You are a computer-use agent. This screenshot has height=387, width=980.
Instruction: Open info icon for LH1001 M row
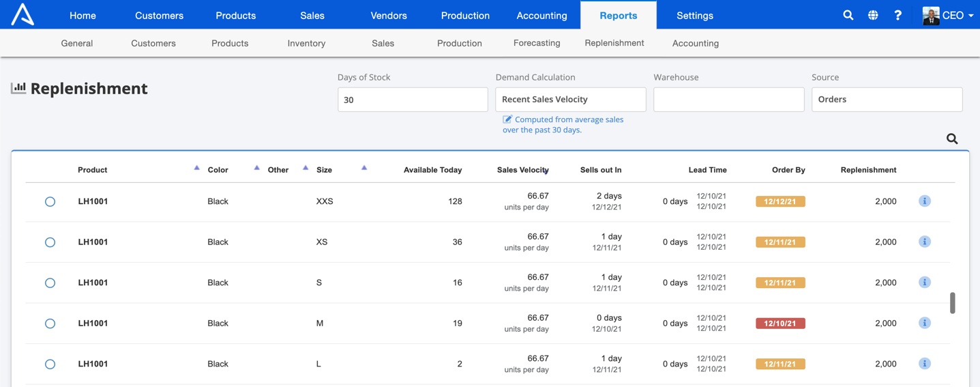[x=925, y=323]
